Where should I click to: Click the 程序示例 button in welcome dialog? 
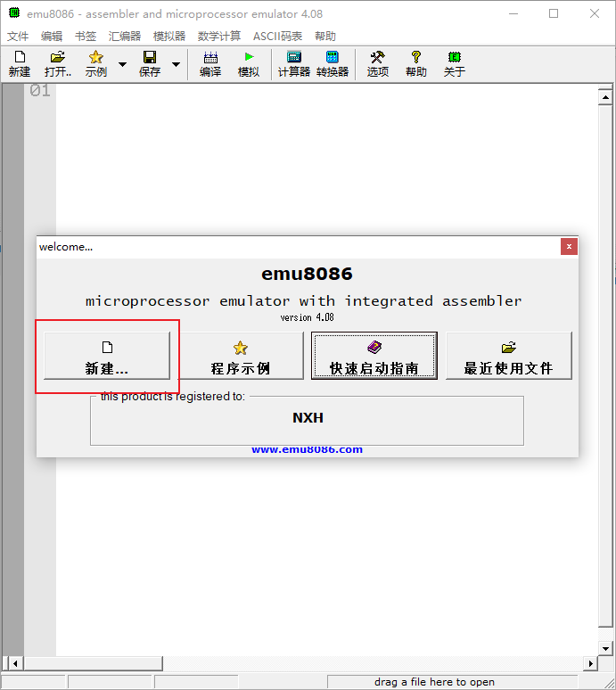coord(241,356)
